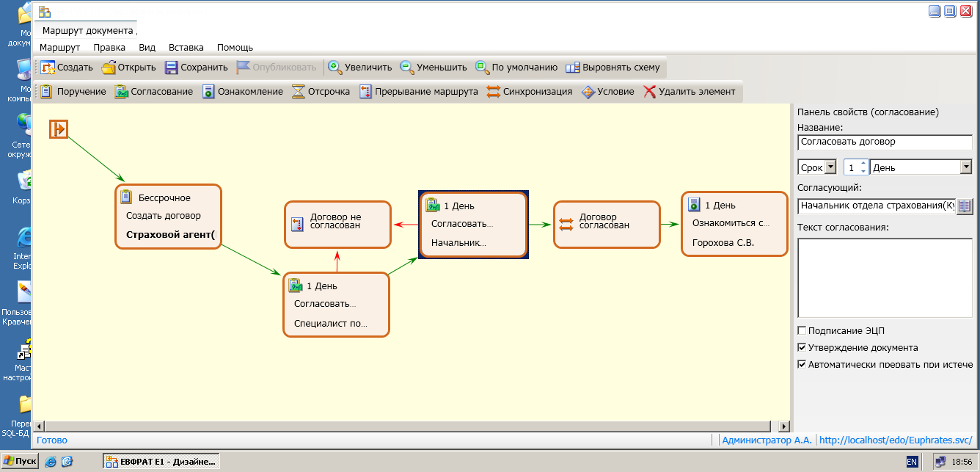This screenshot has height=472, width=980.
Task: Add a Поручение element
Action: point(73,92)
